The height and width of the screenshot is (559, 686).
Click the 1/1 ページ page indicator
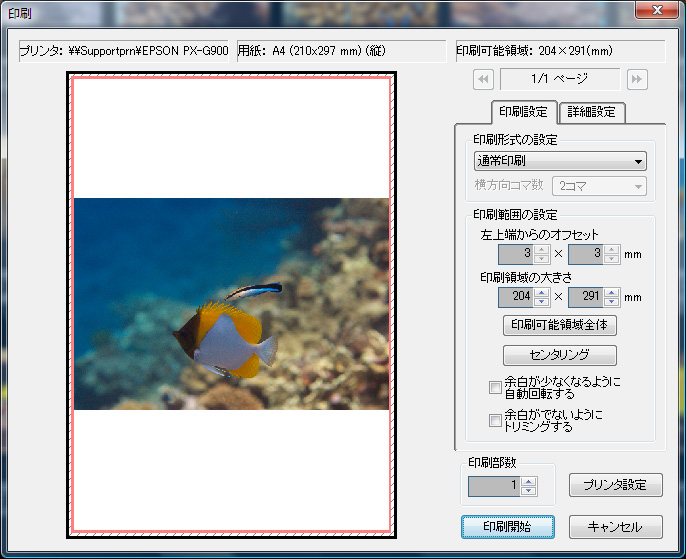(560, 79)
